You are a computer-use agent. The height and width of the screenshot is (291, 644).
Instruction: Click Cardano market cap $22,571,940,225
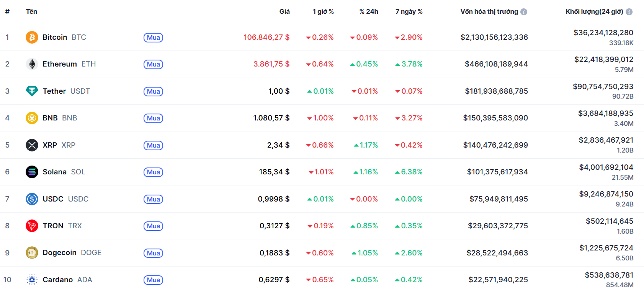(x=498, y=280)
